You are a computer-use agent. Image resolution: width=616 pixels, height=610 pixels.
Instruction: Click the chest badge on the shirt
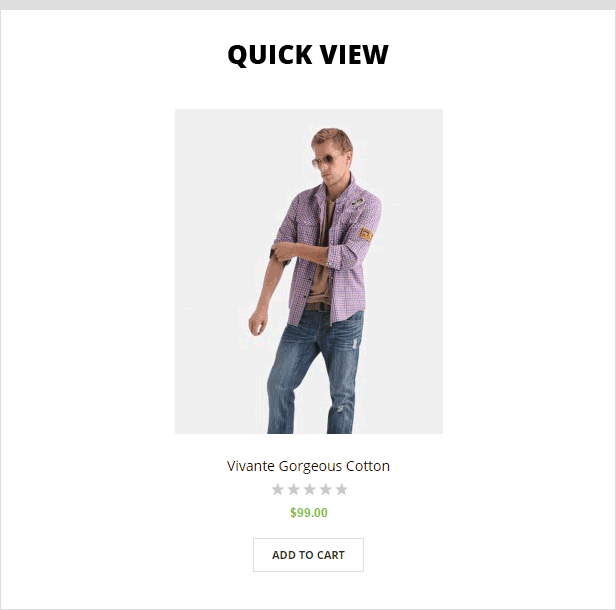click(357, 202)
